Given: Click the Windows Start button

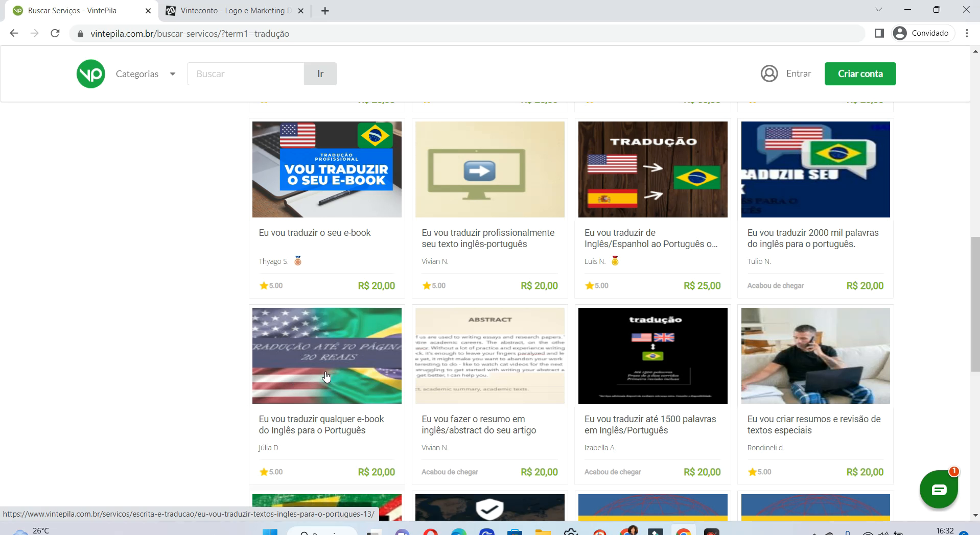Looking at the screenshot, I should click(x=270, y=532).
